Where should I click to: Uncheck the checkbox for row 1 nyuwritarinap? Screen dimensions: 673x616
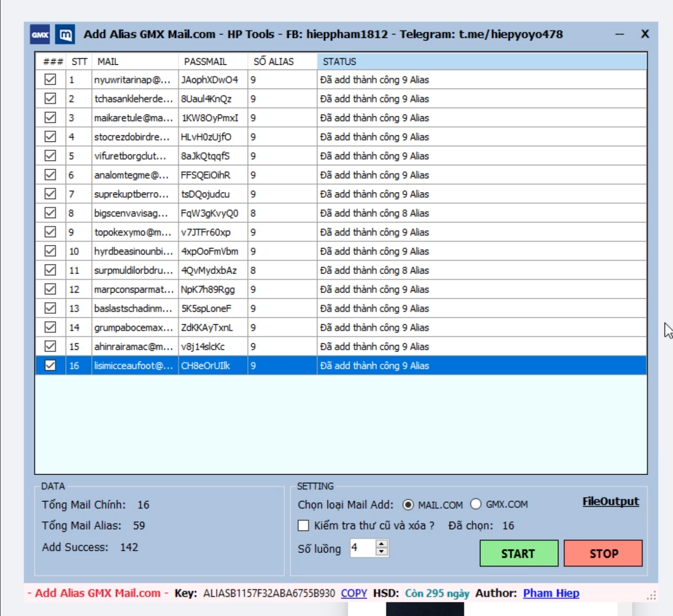(x=50, y=80)
